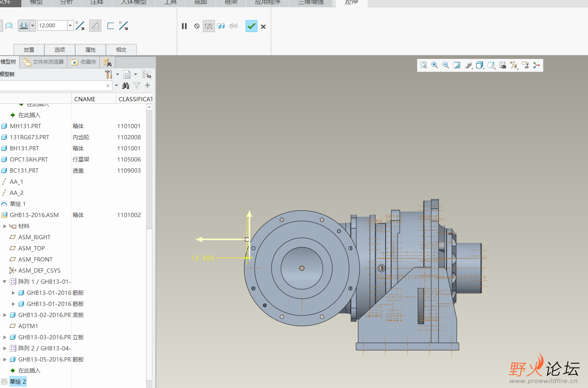Click the binoculars find icon

point(126,86)
